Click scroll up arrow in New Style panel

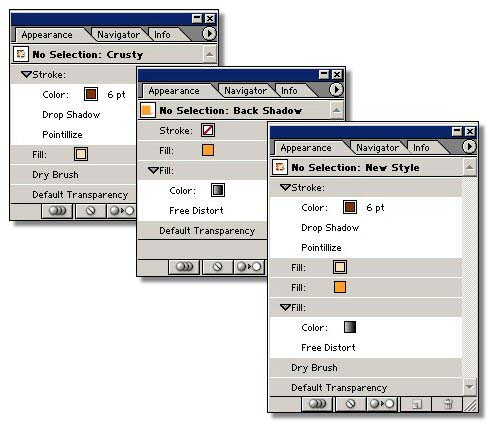[469, 167]
